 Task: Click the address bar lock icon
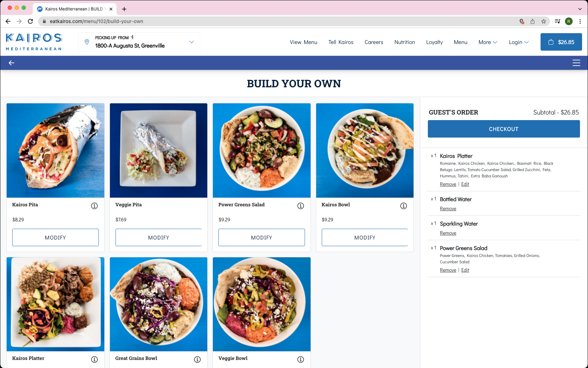[44, 21]
